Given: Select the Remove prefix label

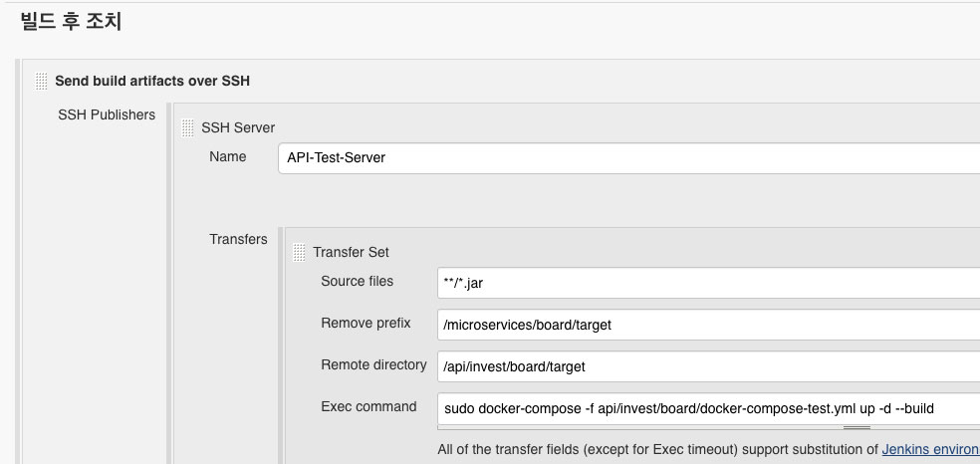Looking at the screenshot, I should (x=366, y=323).
